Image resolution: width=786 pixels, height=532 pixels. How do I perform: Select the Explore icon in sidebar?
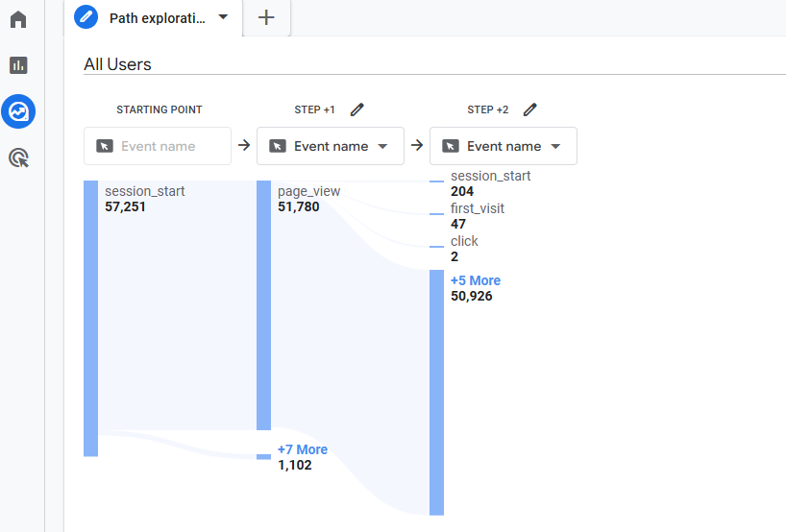coord(18,112)
